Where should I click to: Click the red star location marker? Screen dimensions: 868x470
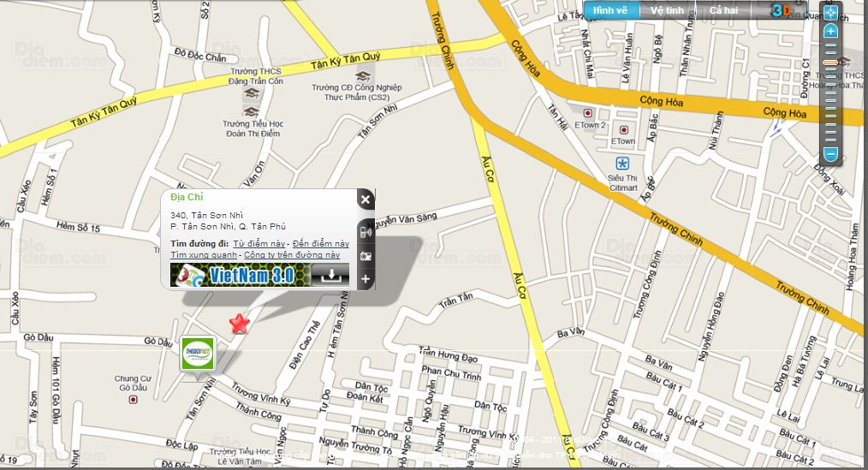tap(239, 324)
